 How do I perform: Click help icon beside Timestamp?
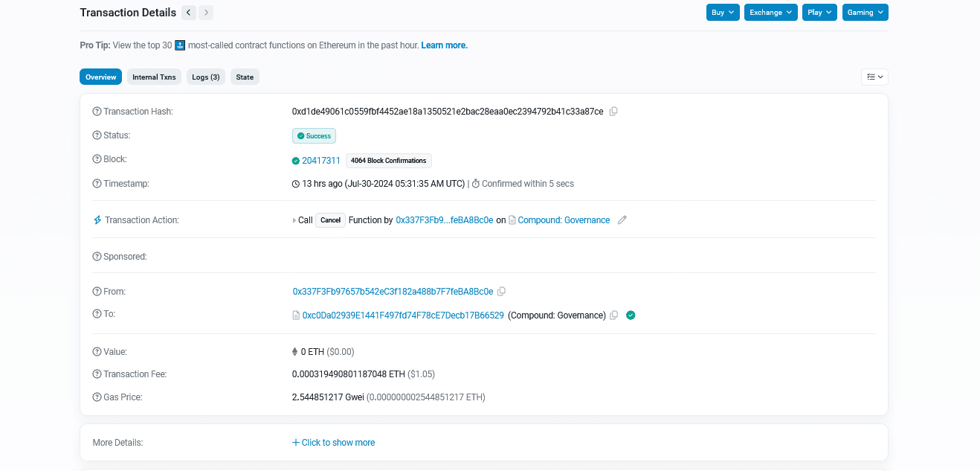pyautogui.click(x=97, y=184)
